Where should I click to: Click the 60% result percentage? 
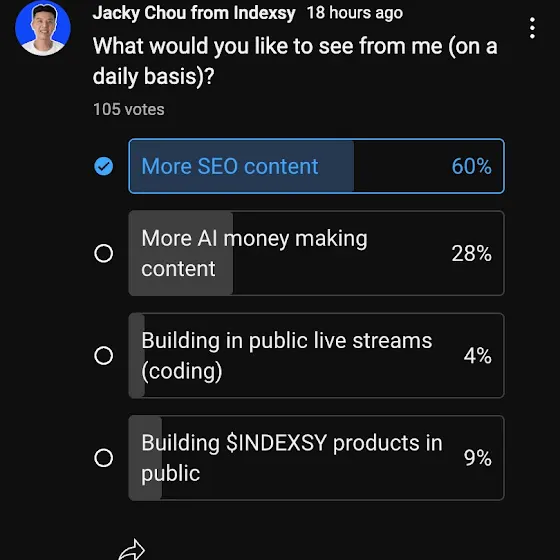coord(471,166)
